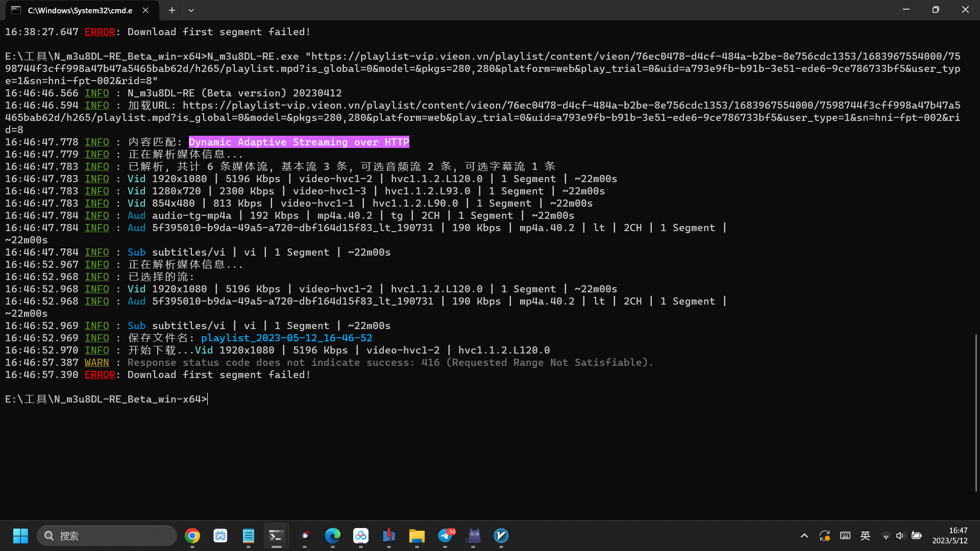
Task: Expand the new tab profile dropdown
Action: tap(191, 10)
